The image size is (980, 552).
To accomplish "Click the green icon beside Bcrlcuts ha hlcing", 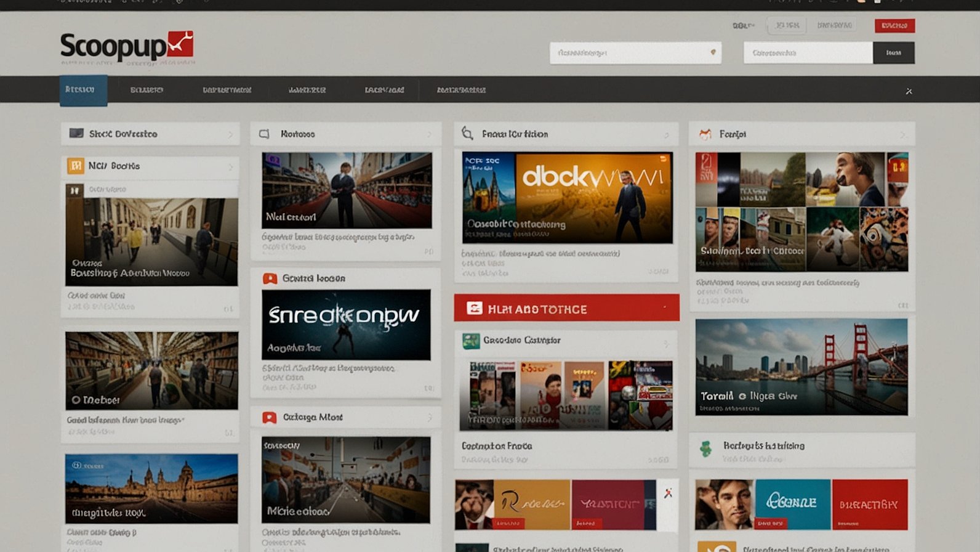I will [x=706, y=448].
